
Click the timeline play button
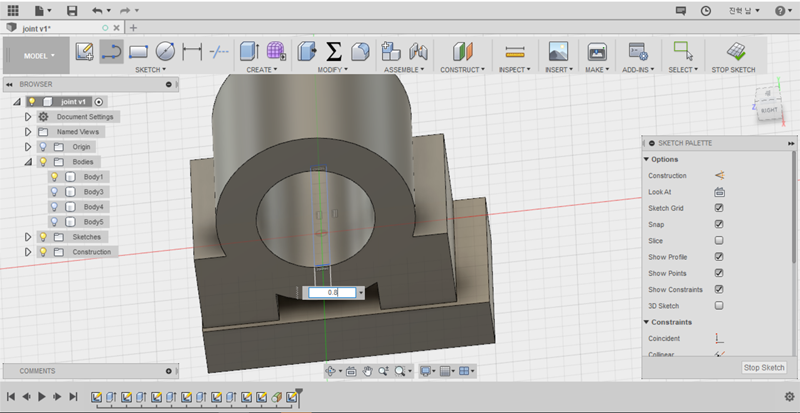[x=42, y=397]
